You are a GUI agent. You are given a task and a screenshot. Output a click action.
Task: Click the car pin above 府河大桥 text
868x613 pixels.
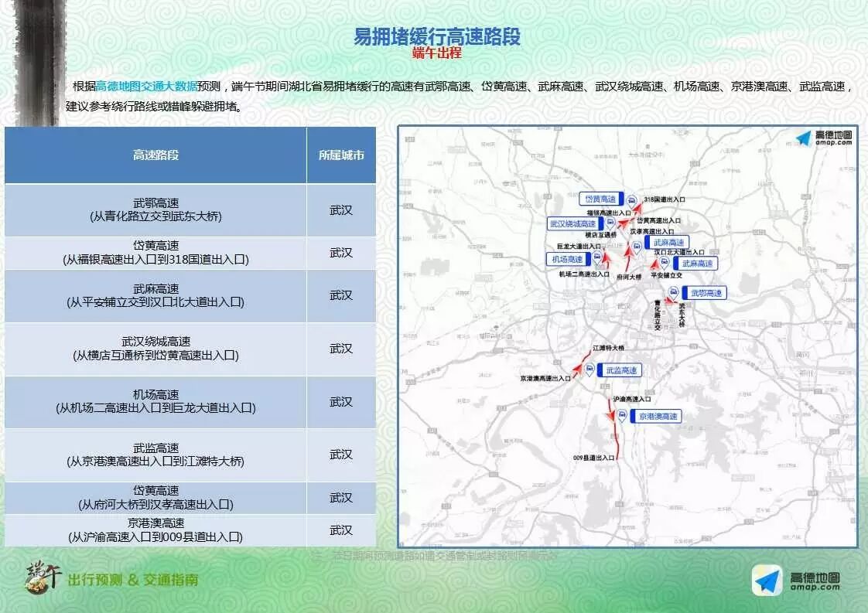click(x=637, y=247)
